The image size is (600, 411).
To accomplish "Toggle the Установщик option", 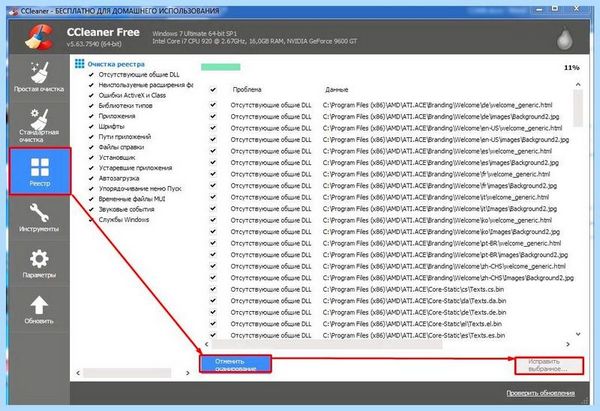I will [x=91, y=157].
